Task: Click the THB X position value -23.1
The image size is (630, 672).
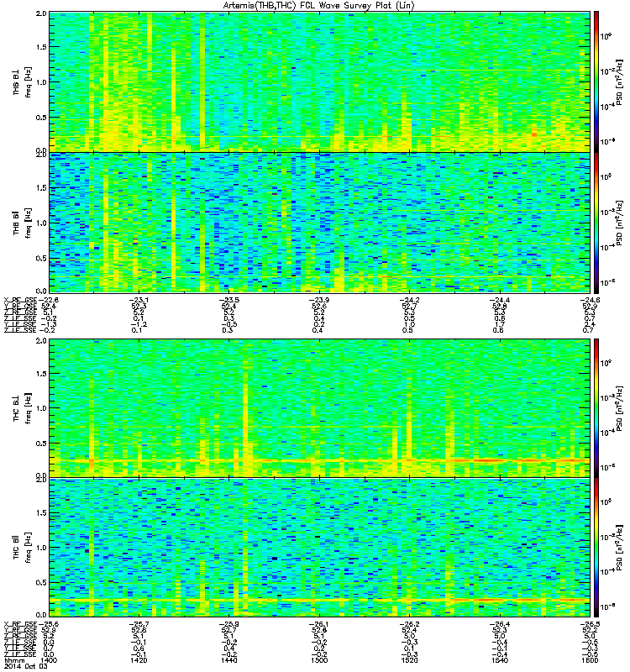Action: tap(139, 300)
